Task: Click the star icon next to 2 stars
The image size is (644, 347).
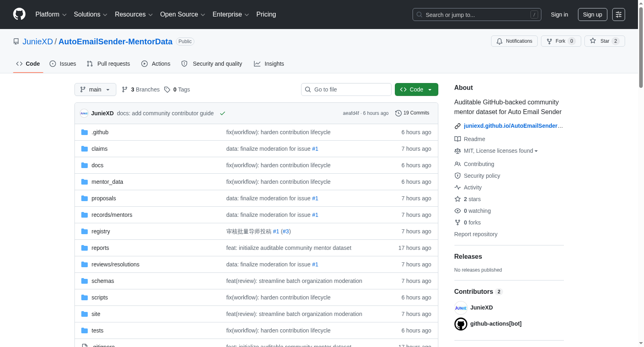Action: pyautogui.click(x=458, y=199)
